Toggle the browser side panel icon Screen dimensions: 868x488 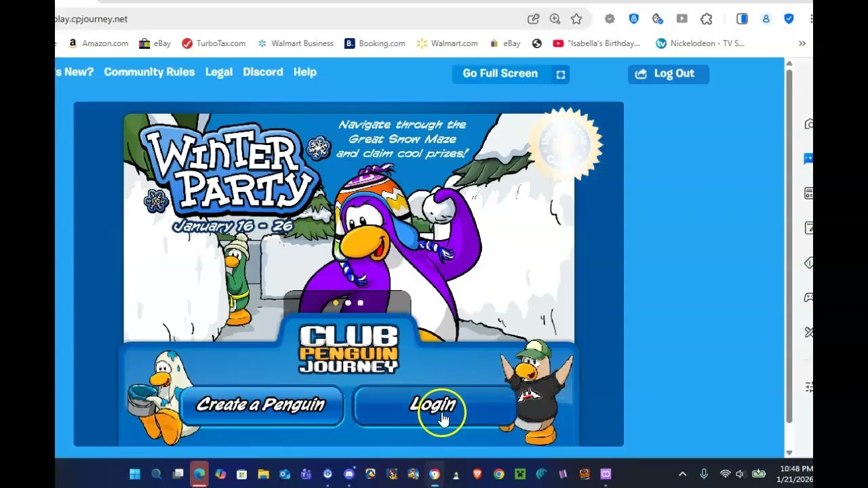coord(742,19)
